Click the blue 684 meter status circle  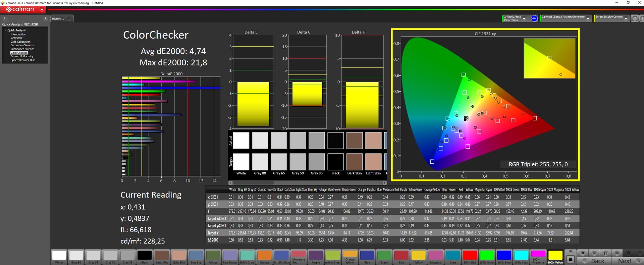(x=534, y=18)
